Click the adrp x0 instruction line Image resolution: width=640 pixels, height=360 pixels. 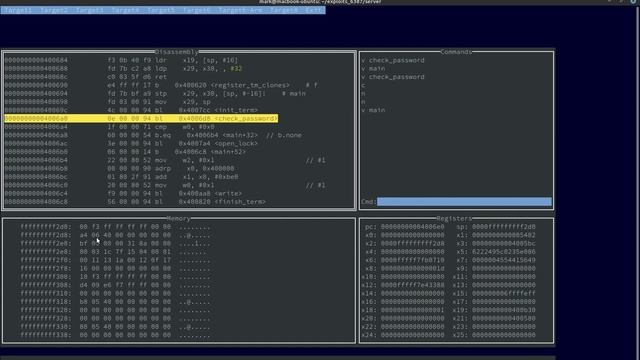(x=120, y=169)
